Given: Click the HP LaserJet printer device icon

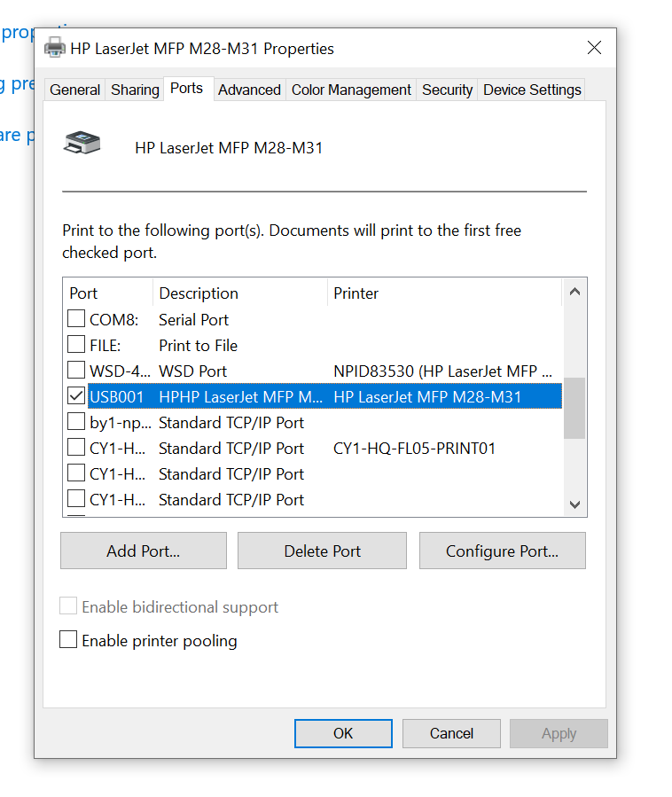Looking at the screenshot, I should [x=82, y=141].
